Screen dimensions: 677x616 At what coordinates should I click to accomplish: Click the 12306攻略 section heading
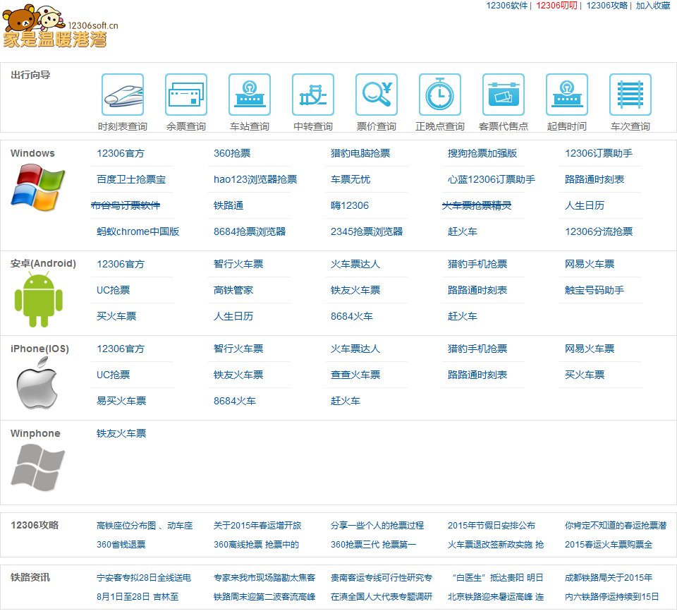[x=35, y=525]
